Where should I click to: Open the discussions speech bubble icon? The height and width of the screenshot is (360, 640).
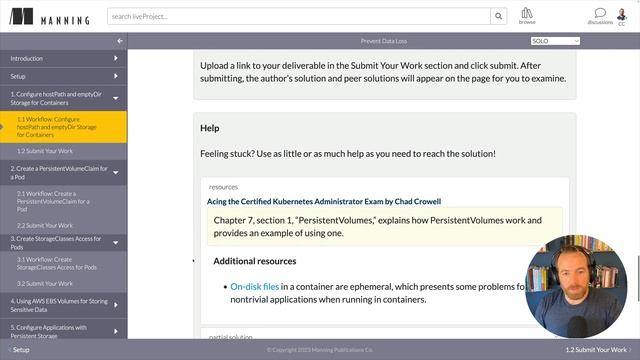pyautogui.click(x=600, y=16)
